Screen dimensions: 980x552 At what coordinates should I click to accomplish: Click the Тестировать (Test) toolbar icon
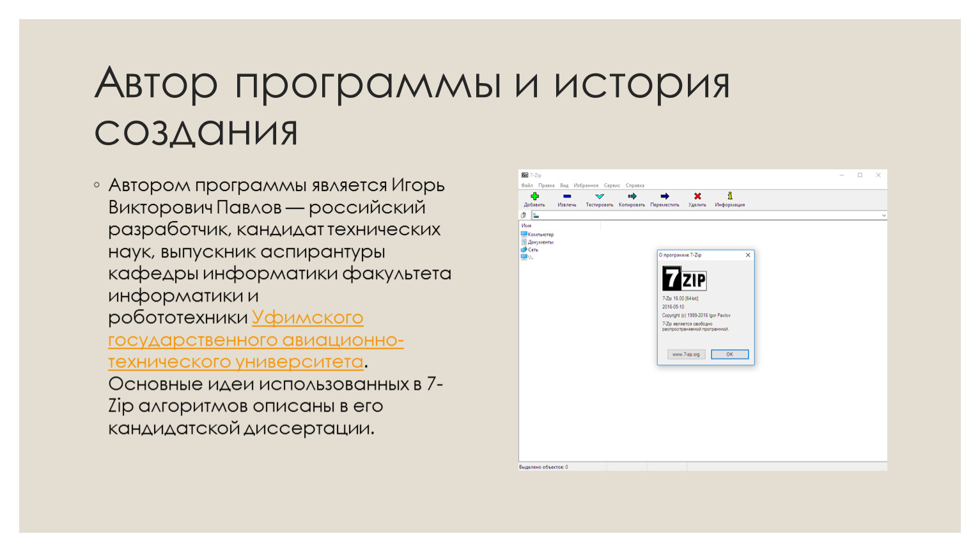[x=599, y=196]
